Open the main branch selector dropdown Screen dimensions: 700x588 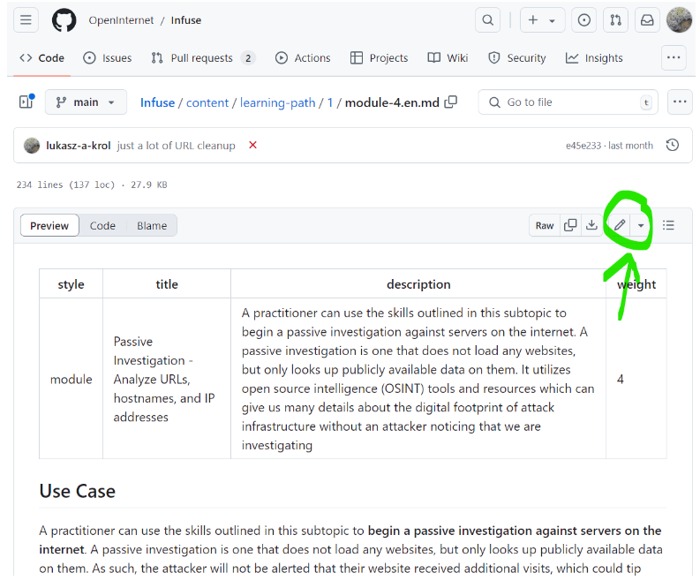pyautogui.click(x=86, y=102)
